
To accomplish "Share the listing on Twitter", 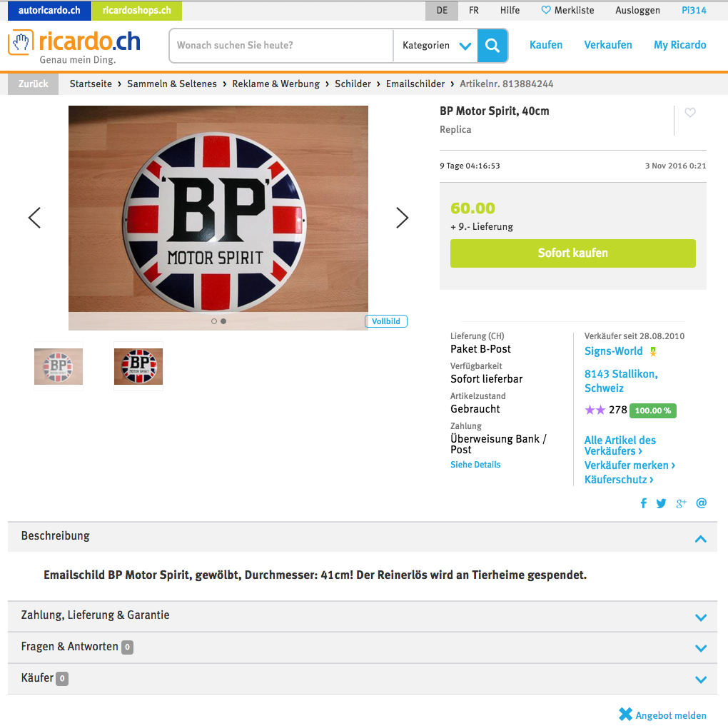I will [x=661, y=503].
